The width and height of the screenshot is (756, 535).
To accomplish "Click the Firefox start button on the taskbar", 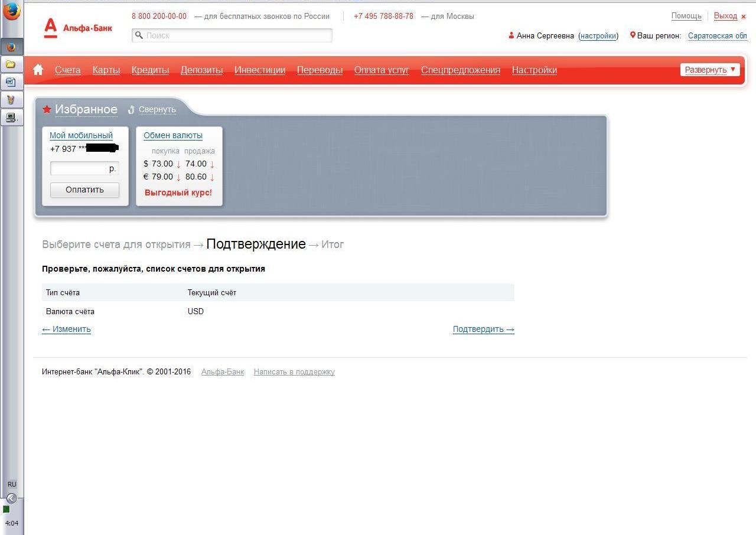I will click(x=11, y=11).
